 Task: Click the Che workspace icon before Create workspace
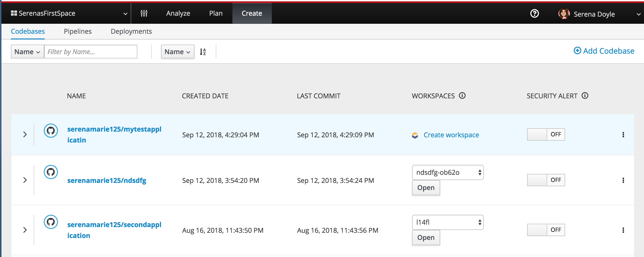[x=414, y=135]
